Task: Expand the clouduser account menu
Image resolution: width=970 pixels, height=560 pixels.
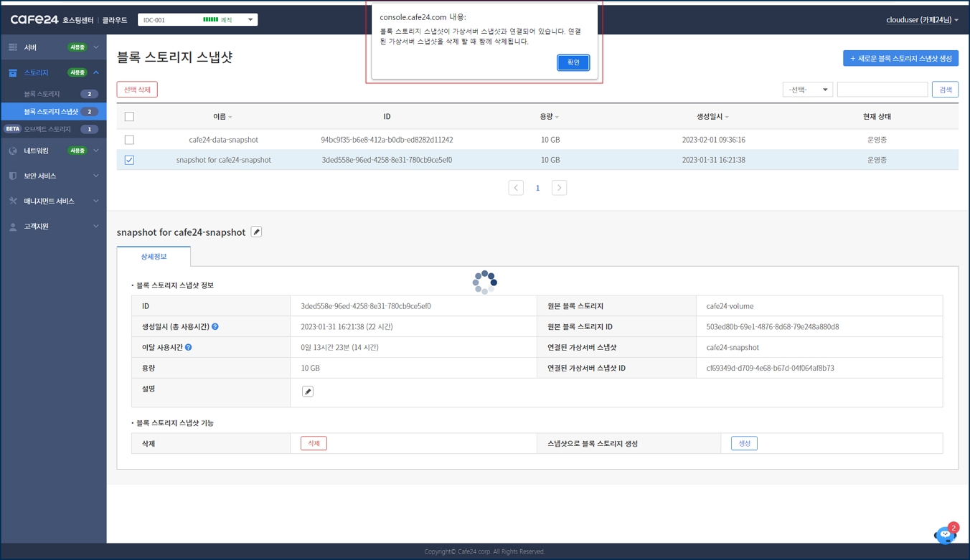Action: (922, 20)
